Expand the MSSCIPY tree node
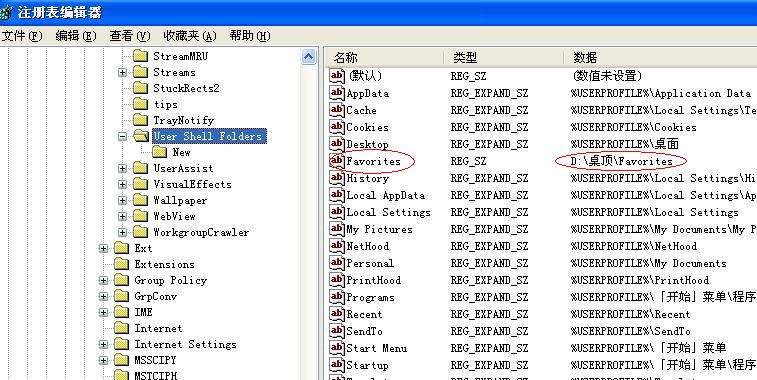 pyautogui.click(x=103, y=360)
